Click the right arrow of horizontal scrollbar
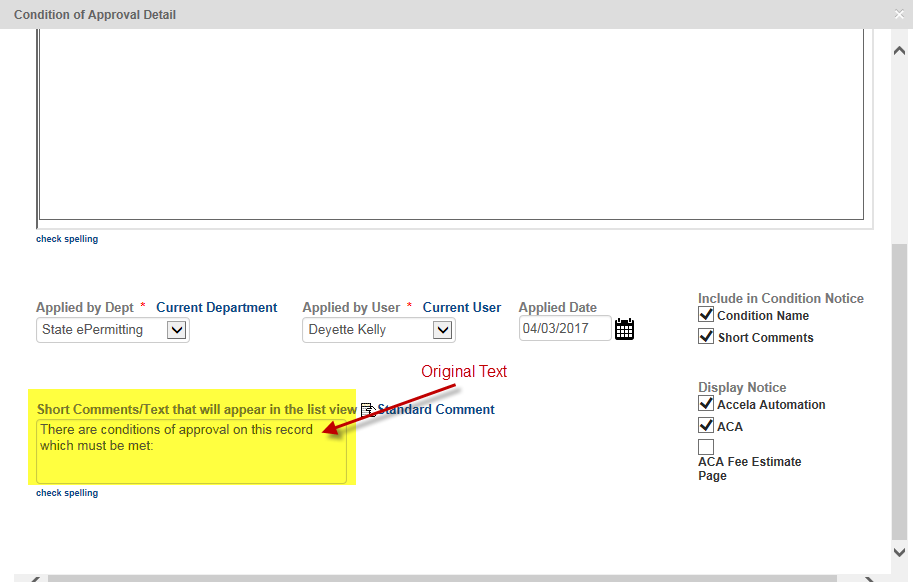 click(868, 578)
